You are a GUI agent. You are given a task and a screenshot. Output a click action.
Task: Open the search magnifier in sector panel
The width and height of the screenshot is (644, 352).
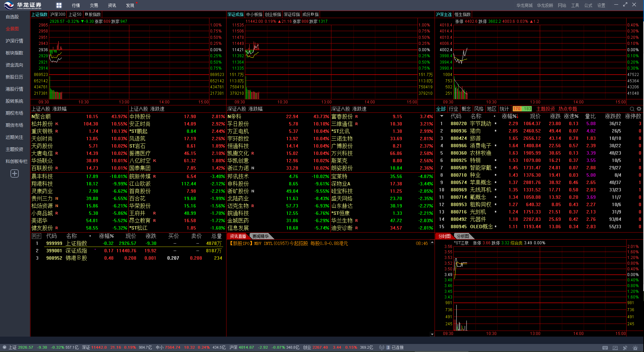(x=632, y=109)
